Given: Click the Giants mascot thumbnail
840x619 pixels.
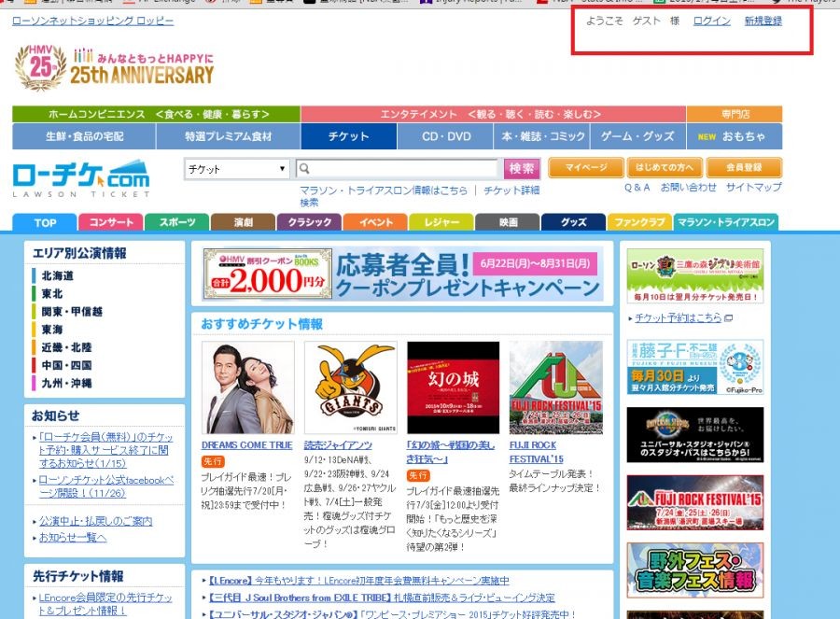Looking at the screenshot, I should pyautogui.click(x=351, y=387).
